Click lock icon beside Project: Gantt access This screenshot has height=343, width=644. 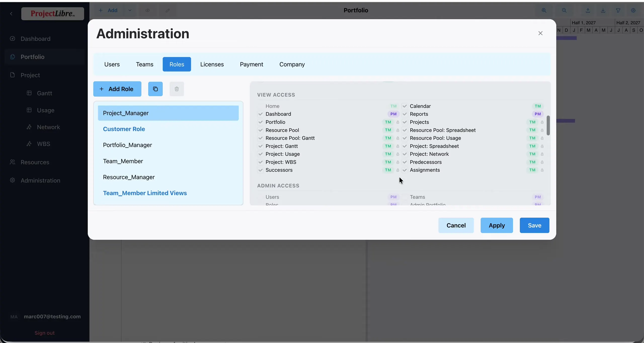coord(398,146)
